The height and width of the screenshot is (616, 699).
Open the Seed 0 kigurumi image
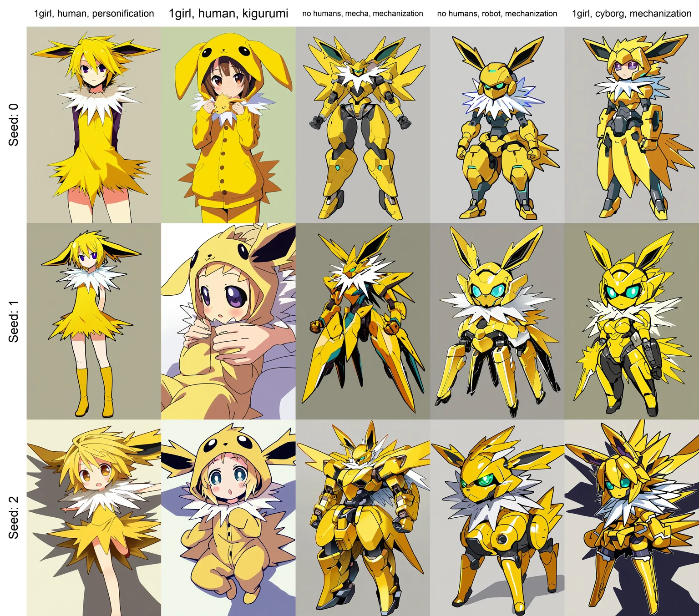coord(228,125)
